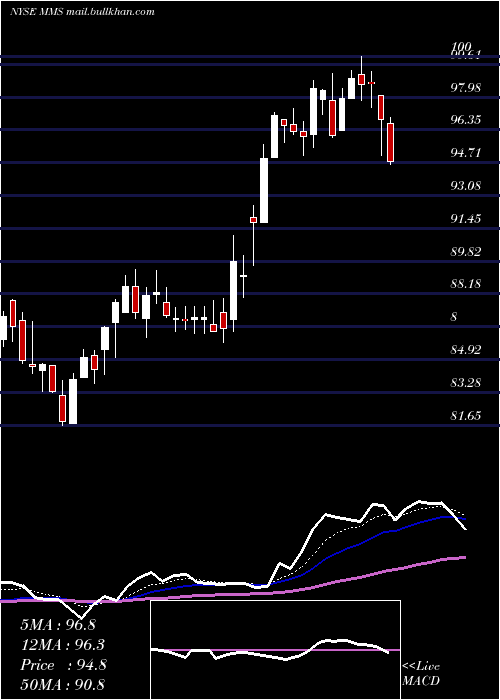Click the candlestick with the wick reaching 100

pyautogui.click(x=362, y=79)
